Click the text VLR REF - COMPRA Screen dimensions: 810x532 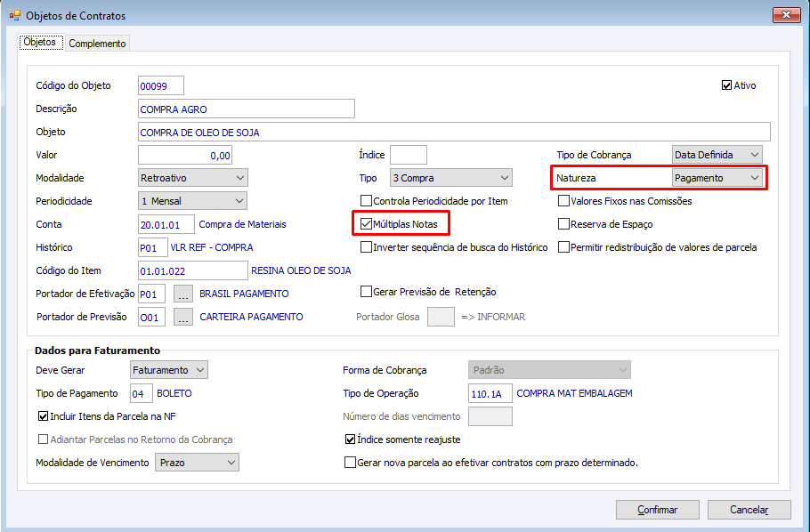(x=212, y=247)
